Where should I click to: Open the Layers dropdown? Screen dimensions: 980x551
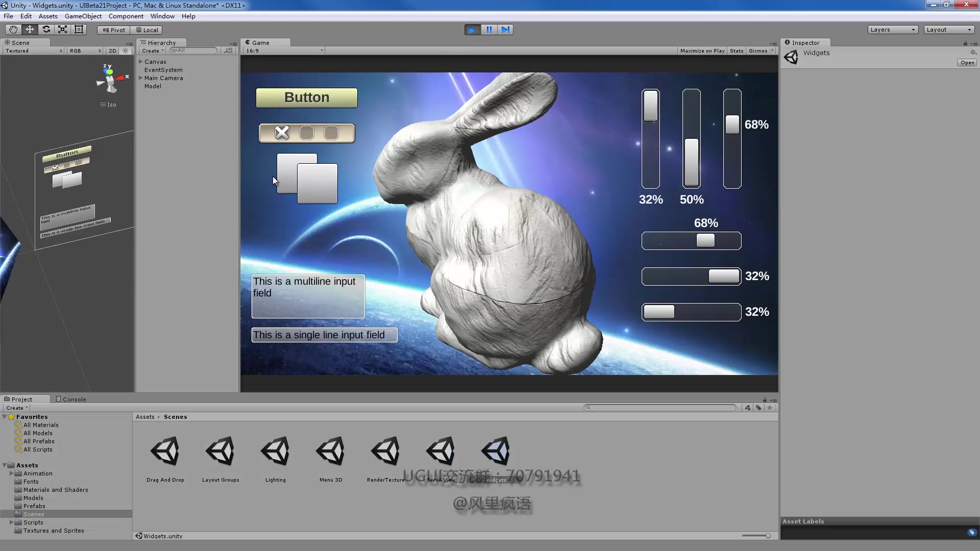pyautogui.click(x=893, y=30)
